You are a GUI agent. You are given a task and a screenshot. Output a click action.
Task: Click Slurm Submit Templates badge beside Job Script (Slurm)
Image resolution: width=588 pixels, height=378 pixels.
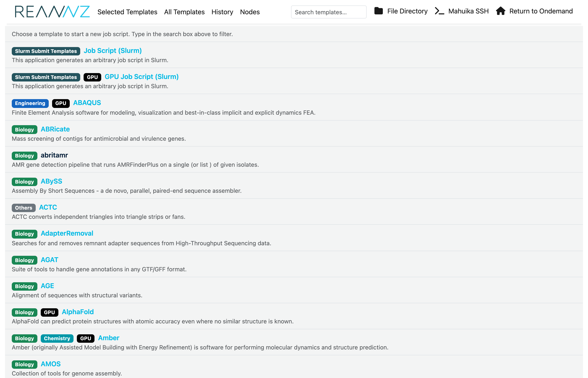click(x=46, y=51)
